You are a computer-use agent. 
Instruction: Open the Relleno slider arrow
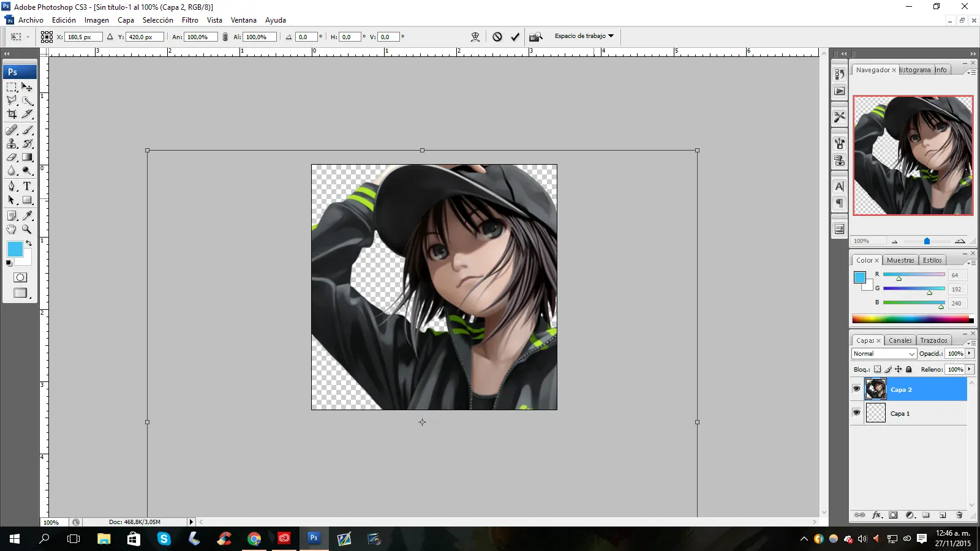970,369
